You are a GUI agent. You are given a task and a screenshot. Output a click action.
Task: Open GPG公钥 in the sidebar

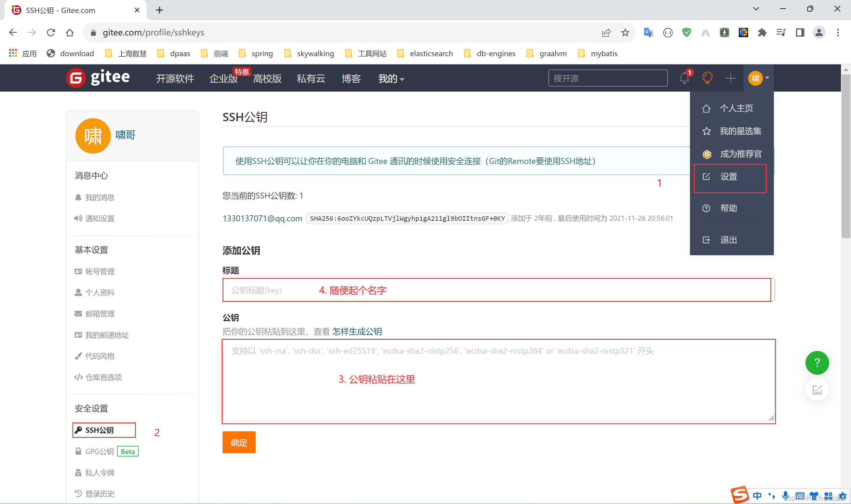point(100,451)
